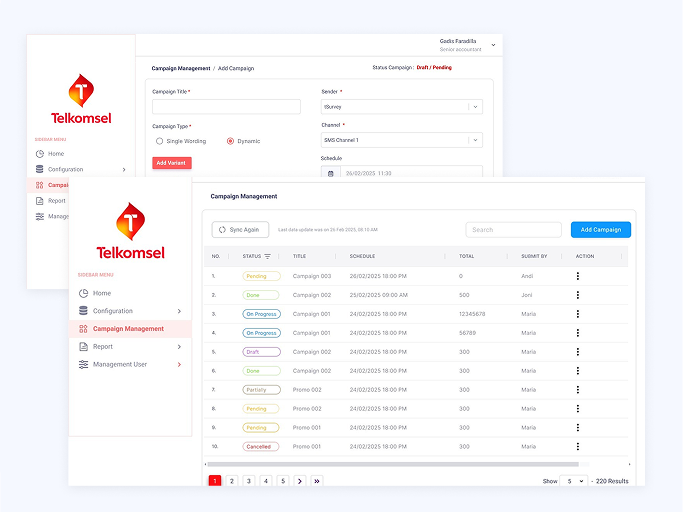The image size is (683, 512).
Task: Go to page 2 of results
Action: tap(232, 481)
